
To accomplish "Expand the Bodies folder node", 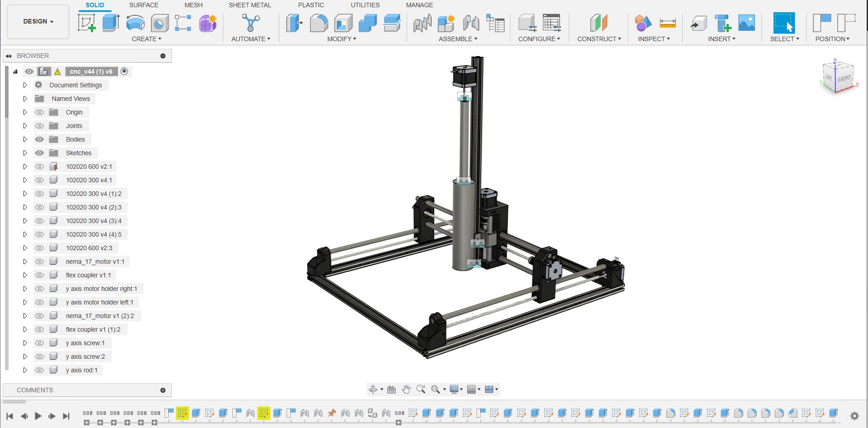I will click(25, 139).
